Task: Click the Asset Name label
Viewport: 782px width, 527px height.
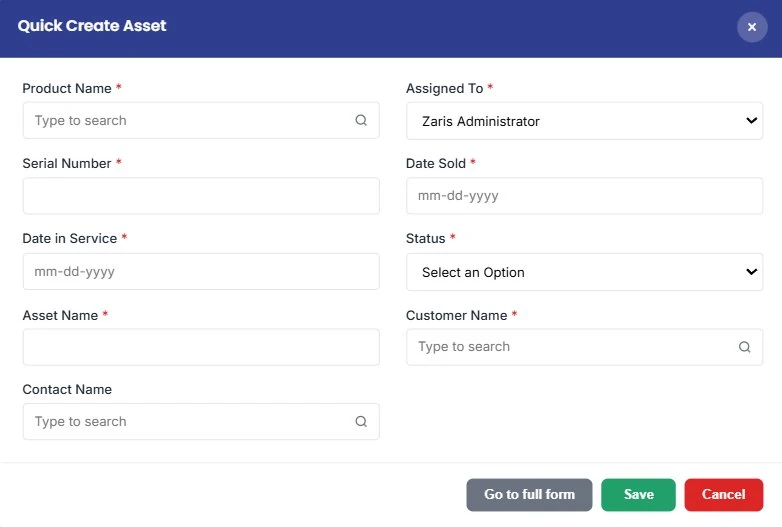Action: click(60, 316)
